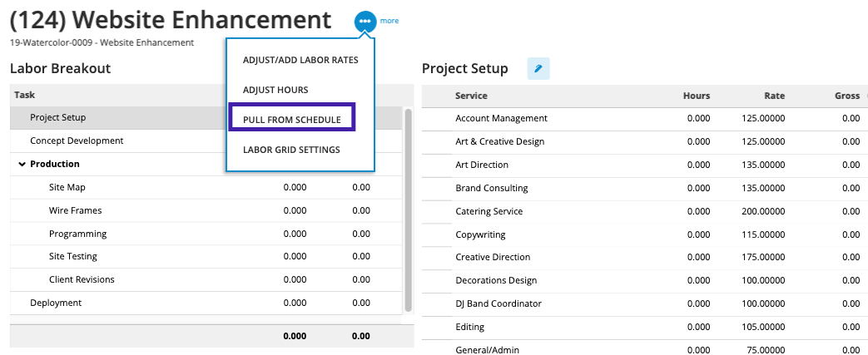Viewport: 868px width, 355px height.
Task: Click the Catering Service rate cell
Action: coord(763,212)
